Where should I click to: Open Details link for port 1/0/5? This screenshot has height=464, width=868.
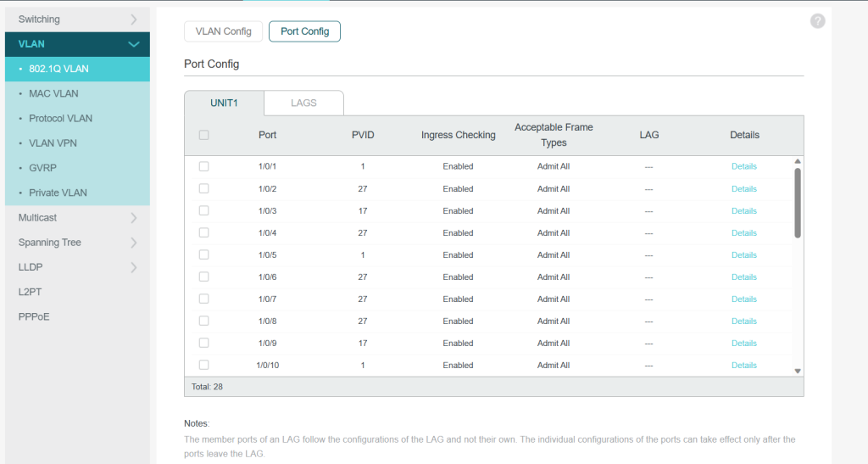(744, 255)
